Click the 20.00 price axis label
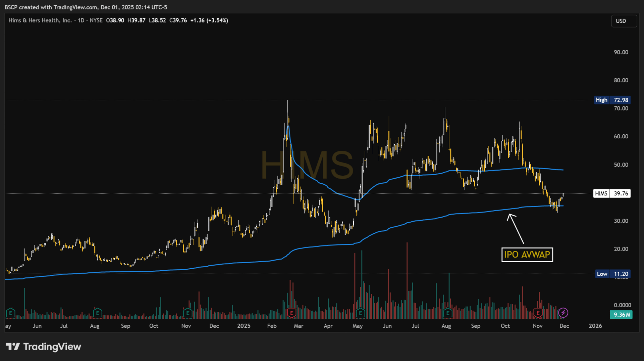This screenshot has width=644, height=361. [621, 249]
